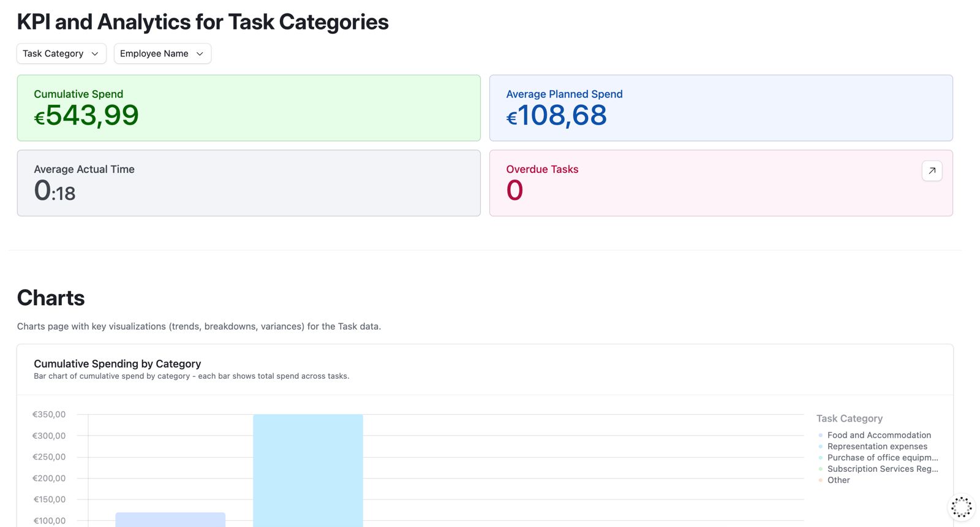Click the €350,00 axis label
The width and height of the screenshot is (980, 527).
click(x=49, y=414)
